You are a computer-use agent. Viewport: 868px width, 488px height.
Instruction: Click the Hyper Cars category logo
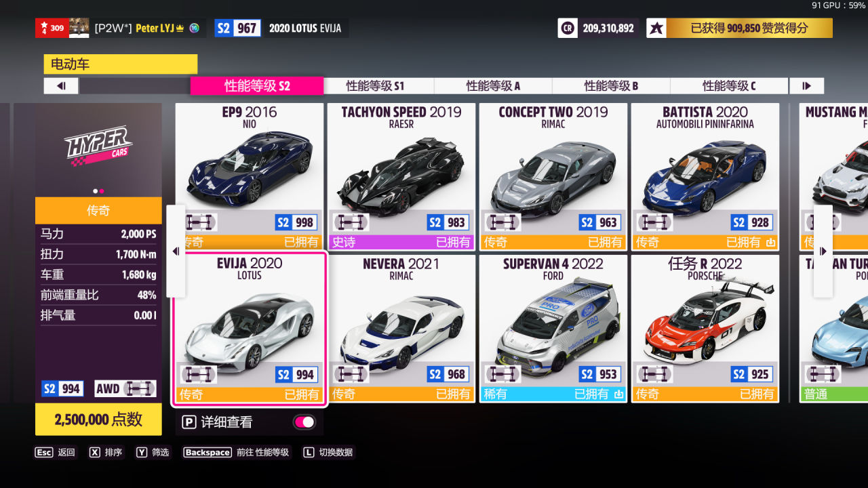(x=98, y=147)
